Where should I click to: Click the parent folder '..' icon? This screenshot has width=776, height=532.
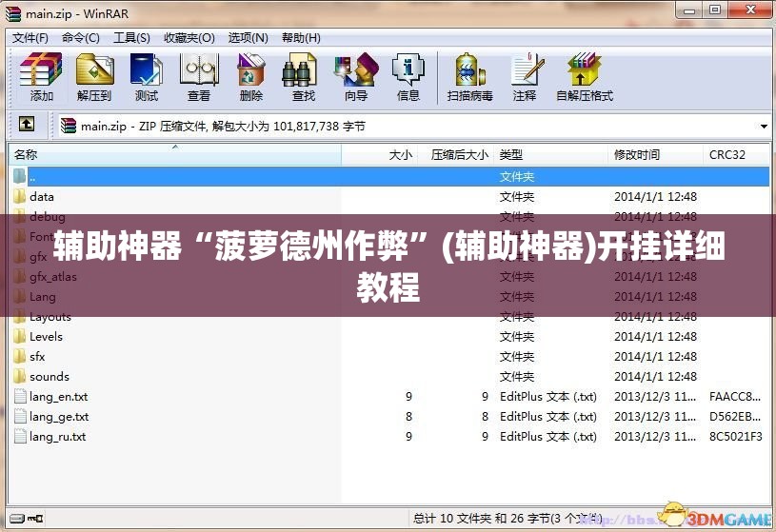click(x=19, y=177)
